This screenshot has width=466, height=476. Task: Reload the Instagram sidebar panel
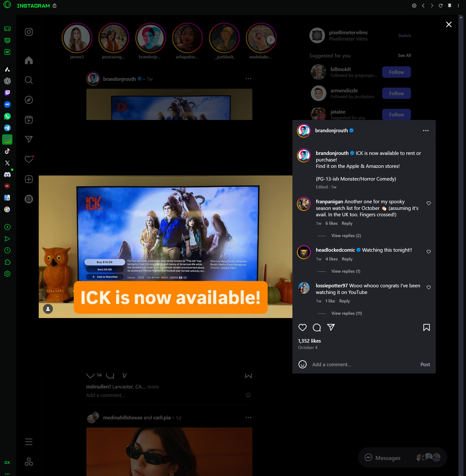pyautogui.click(x=440, y=6)
